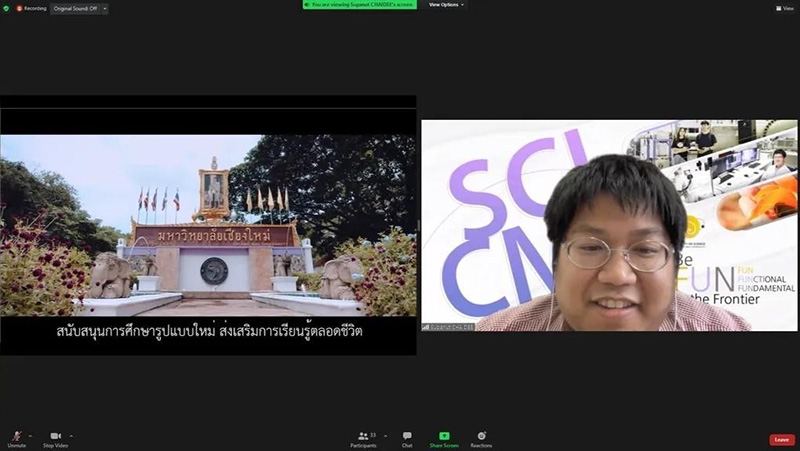Select the speaker's webcam video tile
The height and width of the screenshot is (451, 800).
[609, 225]
